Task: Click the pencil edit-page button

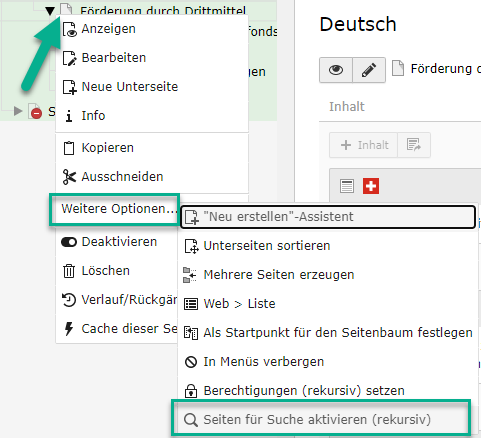Action: [369, 70]
